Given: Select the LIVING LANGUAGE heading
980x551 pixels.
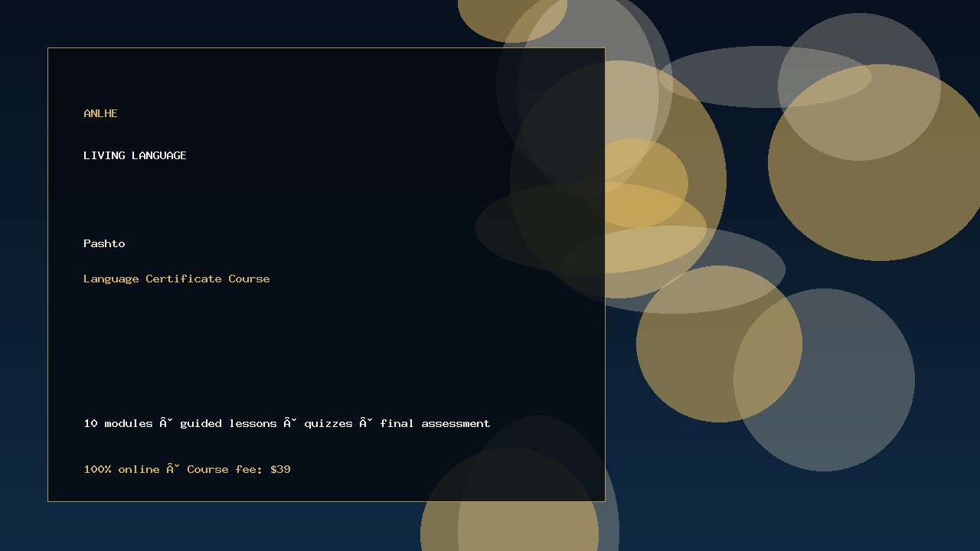Looking at the screenshot, I should [x=135, y=155].
